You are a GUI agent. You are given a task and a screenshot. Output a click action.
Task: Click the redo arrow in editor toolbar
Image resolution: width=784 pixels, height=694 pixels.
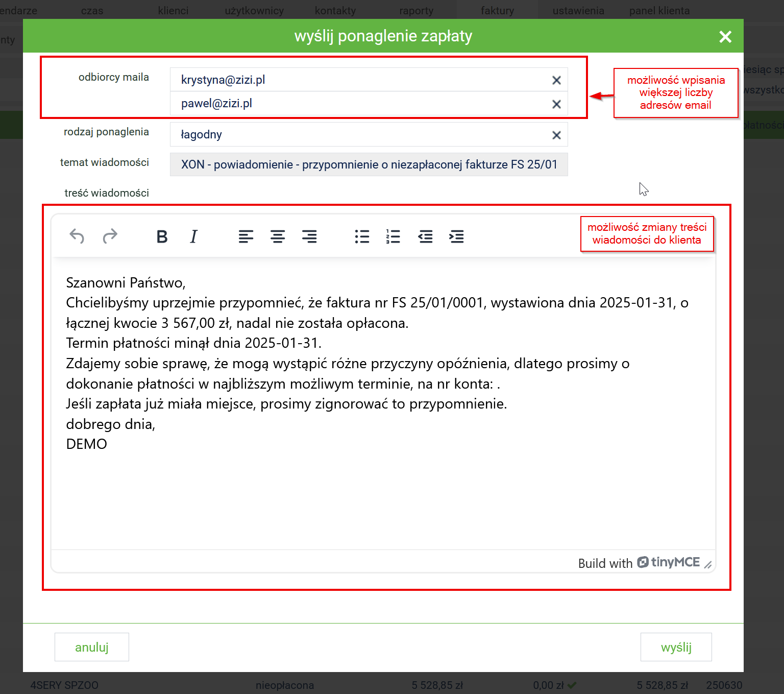(x=110, y=236)
